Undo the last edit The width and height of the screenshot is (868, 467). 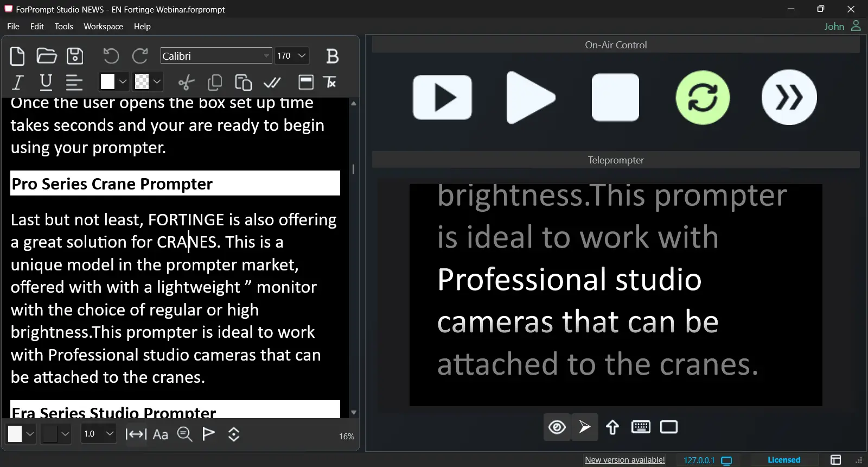[111, 56]
